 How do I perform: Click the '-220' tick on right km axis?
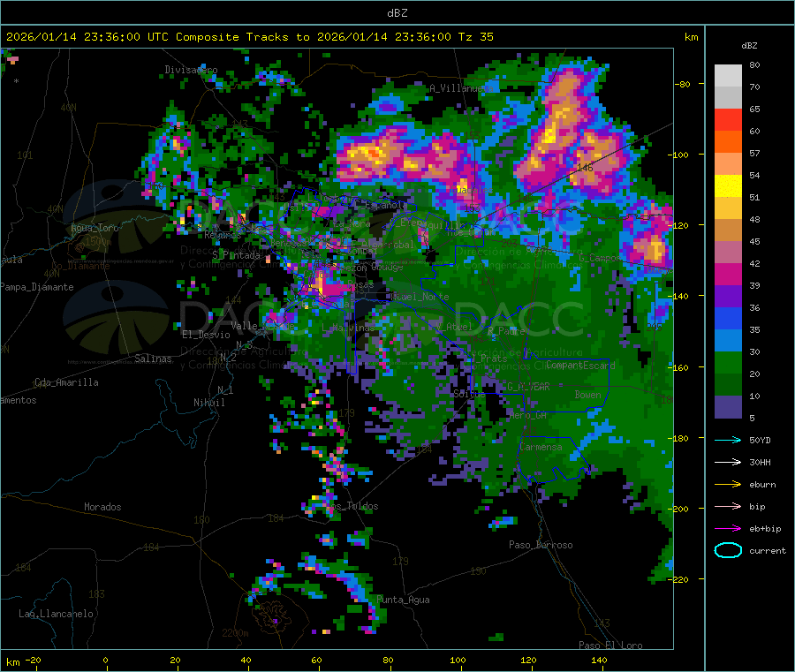point(678,579)
